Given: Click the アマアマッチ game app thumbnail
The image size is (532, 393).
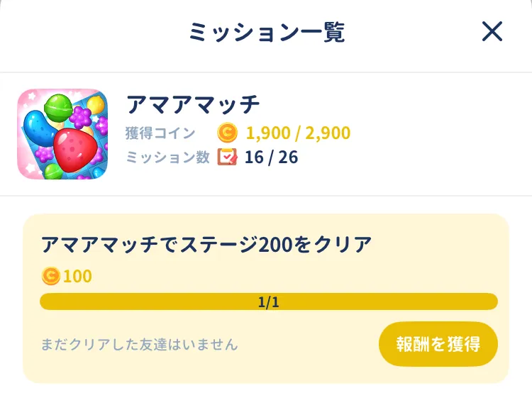Looking at the screenshot, I should 62,133.
